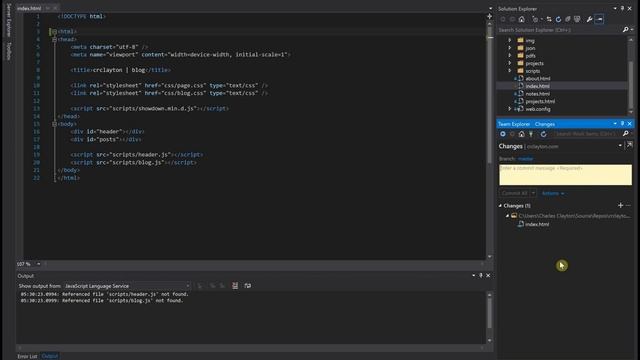Open the Toolbox side tab

[9, 51]
